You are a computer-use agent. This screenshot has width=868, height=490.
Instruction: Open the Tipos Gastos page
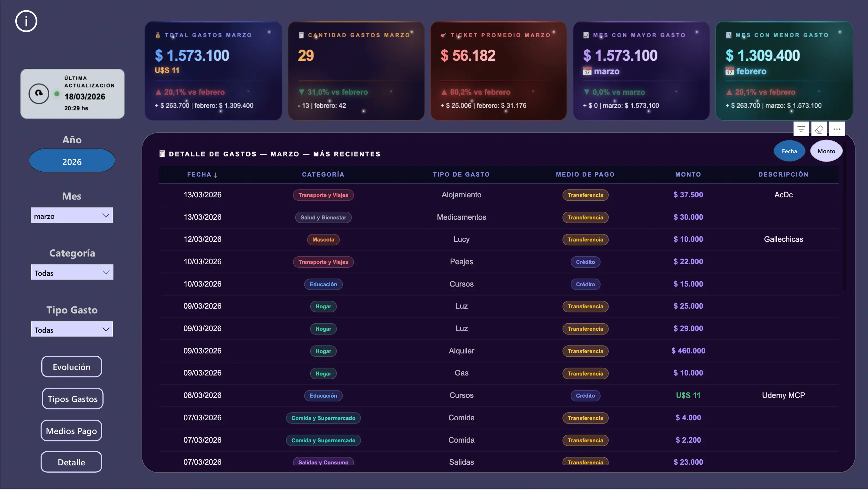[x=73, y=399]
